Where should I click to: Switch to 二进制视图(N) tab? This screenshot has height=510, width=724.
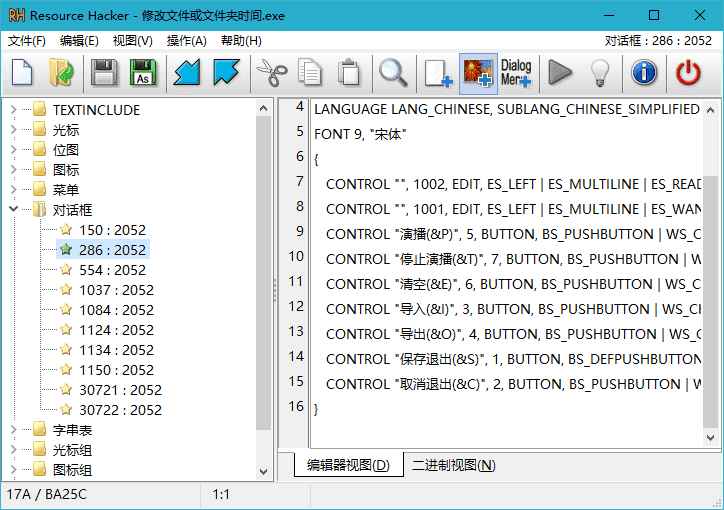pos(453,465)
